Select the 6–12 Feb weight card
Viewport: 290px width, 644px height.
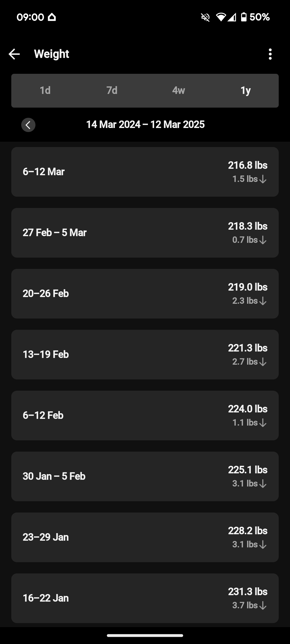(x=145, y=415)
